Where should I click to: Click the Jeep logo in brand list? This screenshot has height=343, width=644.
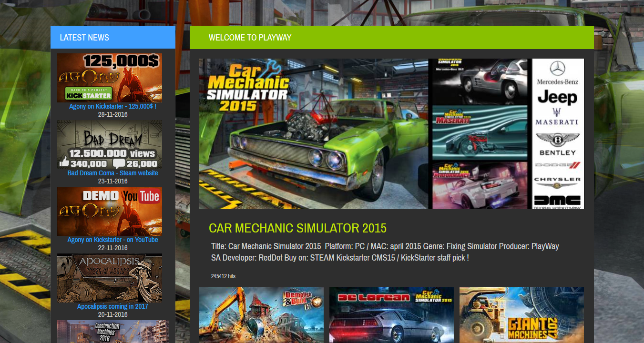(557, 98)
